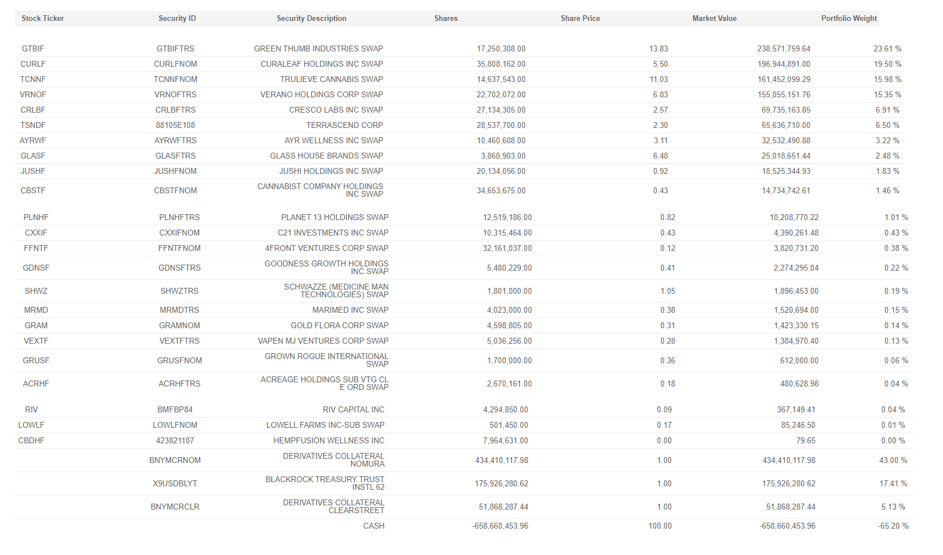Screen dimensions: 943x555
Task: Click portfolio weight 17.41 %
Action: click(x=893, y=483)
